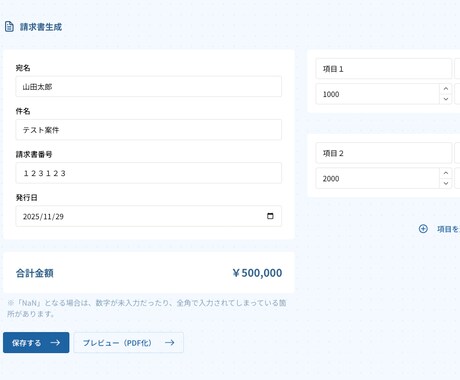Edit the 項目 2 name field

pyautogui.click(x=384, y=153)
